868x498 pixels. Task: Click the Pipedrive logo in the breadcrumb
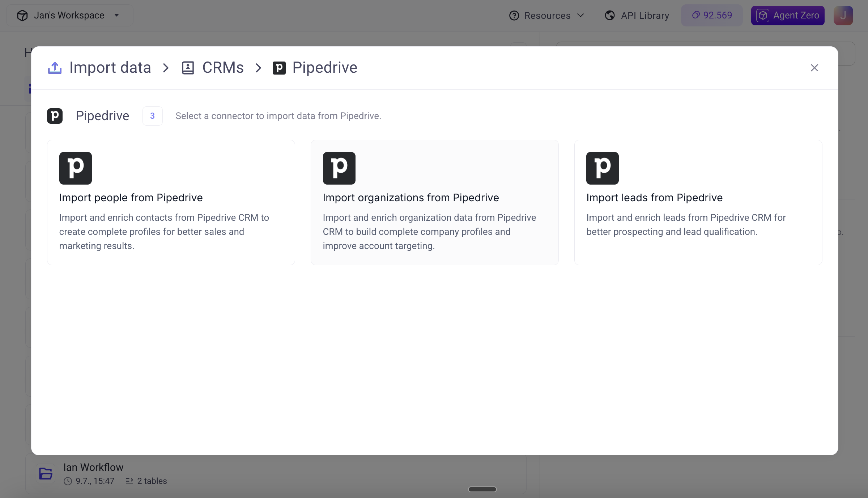click(x=279, y=68)
